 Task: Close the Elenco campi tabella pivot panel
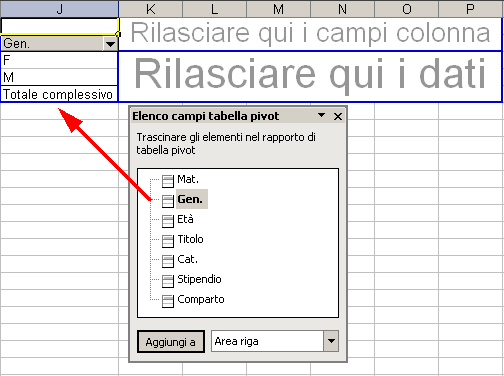pos(338,116)
